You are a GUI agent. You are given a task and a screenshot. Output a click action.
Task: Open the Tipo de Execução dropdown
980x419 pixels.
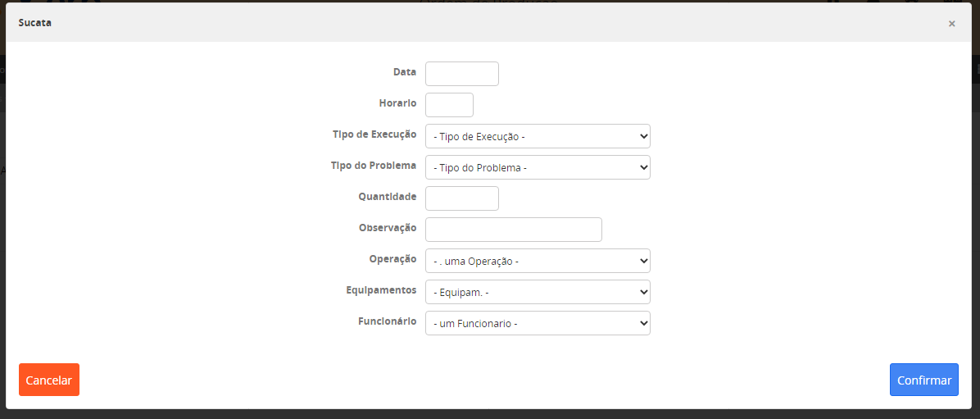[538, 136]
